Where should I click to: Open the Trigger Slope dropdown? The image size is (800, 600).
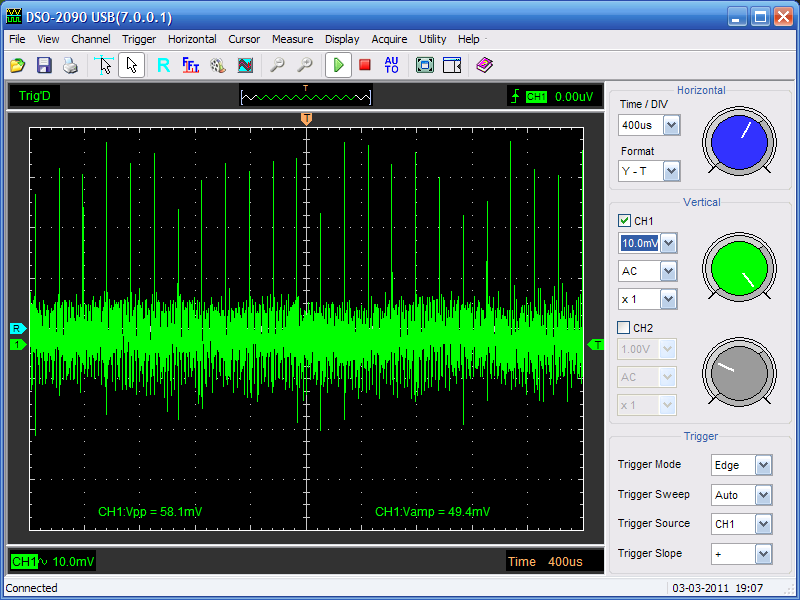763,553
